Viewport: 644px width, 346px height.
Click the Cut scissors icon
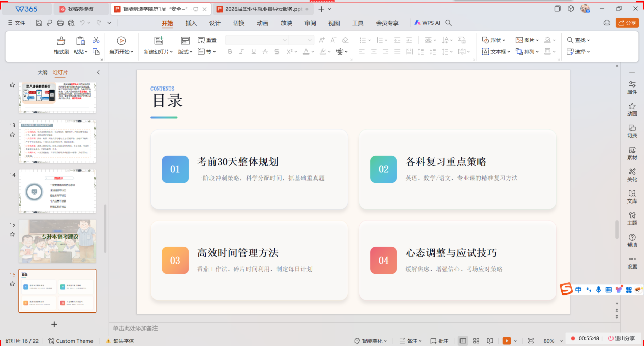point(96,40)
